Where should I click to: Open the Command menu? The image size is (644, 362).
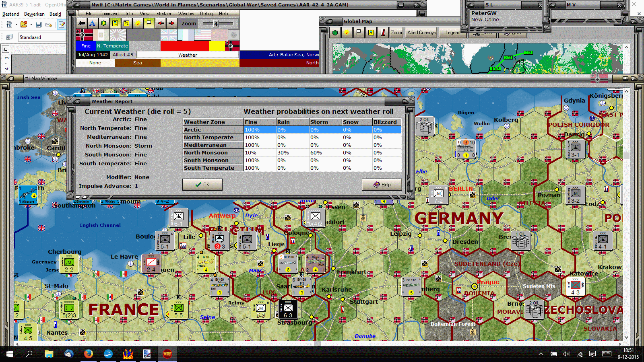point(109,14)
